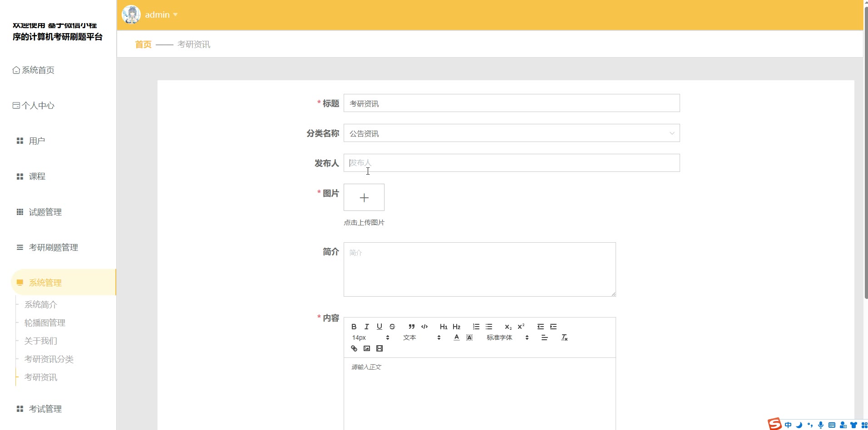
Task: Toggle italic formatting in the editor
Action: (367, 327)
